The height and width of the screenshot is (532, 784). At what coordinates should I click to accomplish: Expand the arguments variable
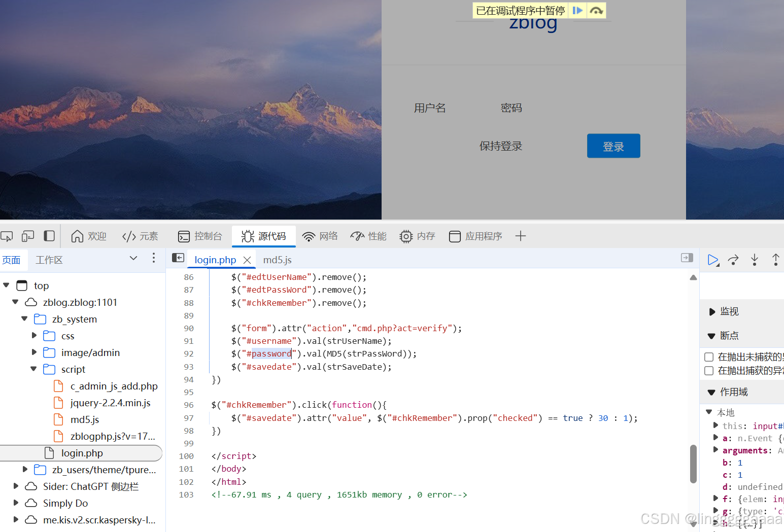click(x=716, y=450)
